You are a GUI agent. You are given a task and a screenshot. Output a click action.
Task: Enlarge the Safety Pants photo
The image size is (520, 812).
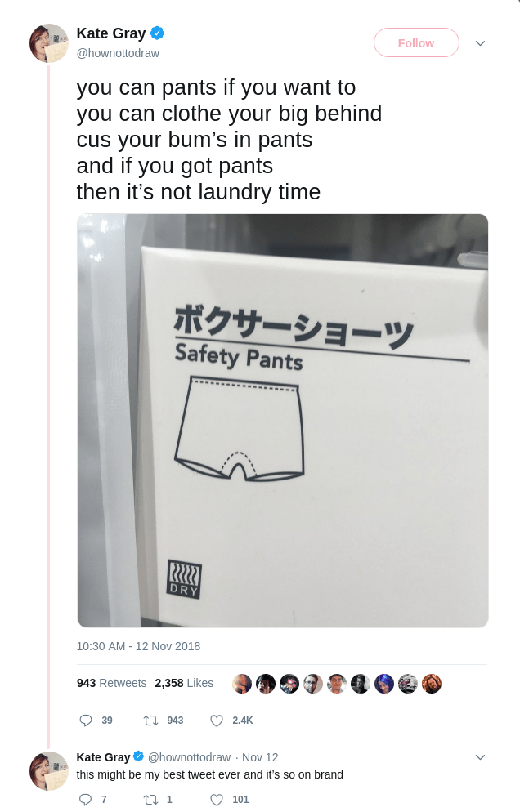click(283, 421)
